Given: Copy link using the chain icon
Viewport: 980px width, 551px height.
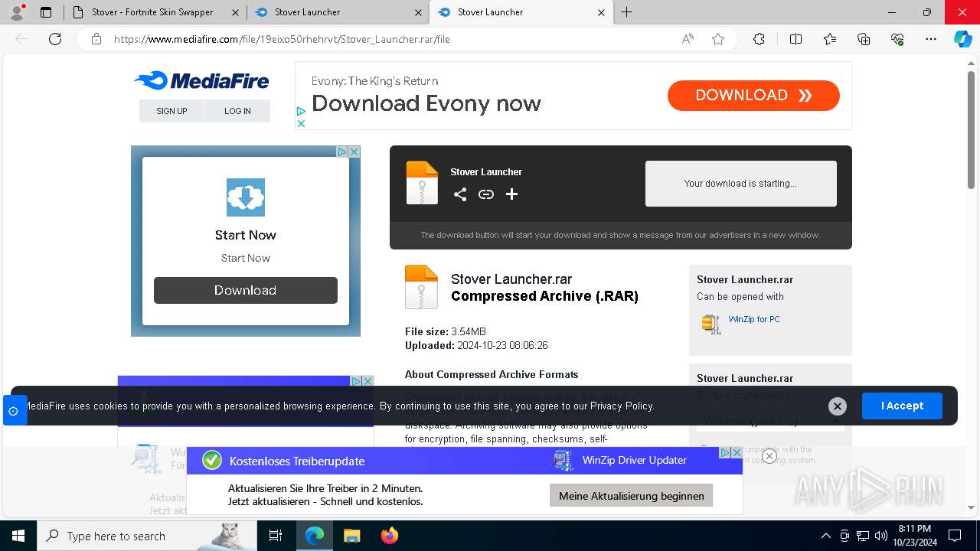Looking at the screenshot, I should tap(486, 194).
